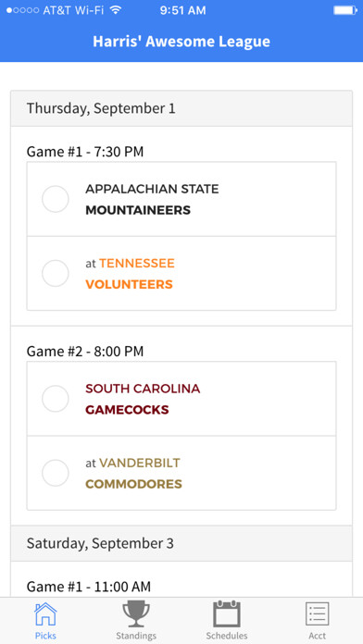The height and width of the screenshot is (644, 363).
Task: Tap the Saturday, September 3 header
Action: pyautogui.click(x=181, y=543)
